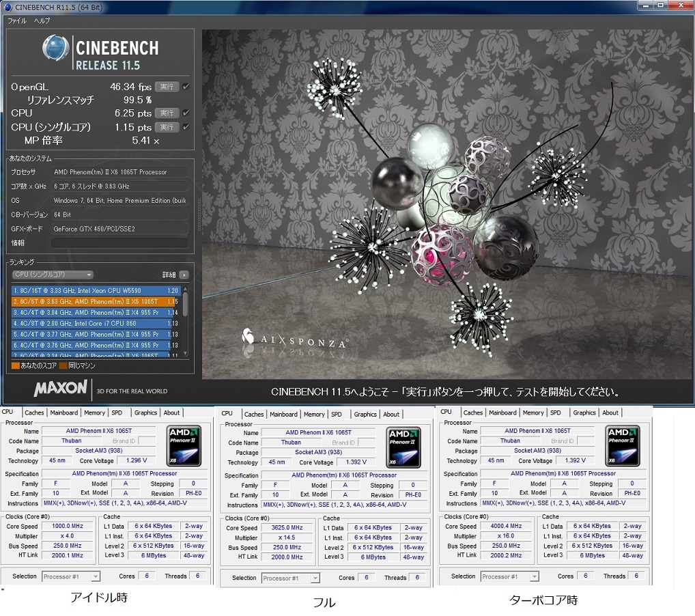This screenshot has height=616, width=695.
Task: Toggle the CPU (シングルコア) test checkbox
Action: [x=186, y=127]
